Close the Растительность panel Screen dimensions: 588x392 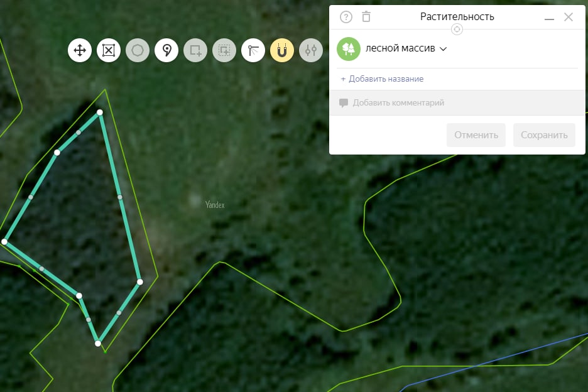point(569,17)
